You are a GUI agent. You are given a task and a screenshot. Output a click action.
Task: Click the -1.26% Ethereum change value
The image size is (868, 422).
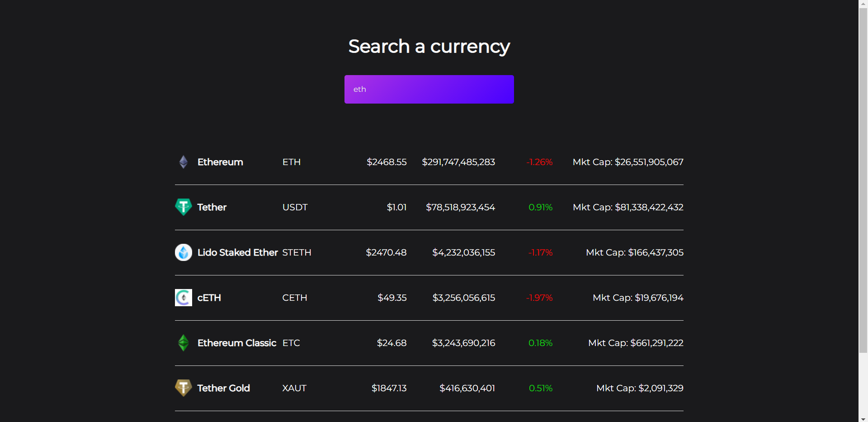click(x=539, y=161)
